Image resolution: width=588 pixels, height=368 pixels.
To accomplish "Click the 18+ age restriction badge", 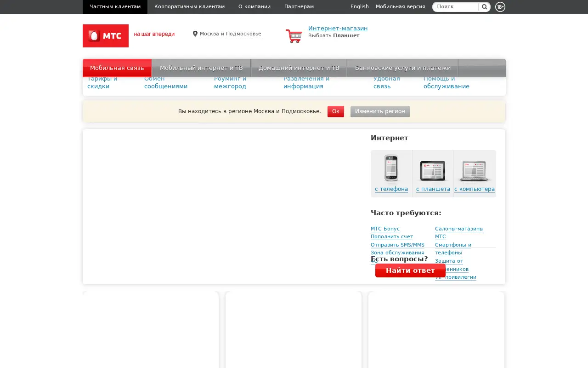I will 500,7.
